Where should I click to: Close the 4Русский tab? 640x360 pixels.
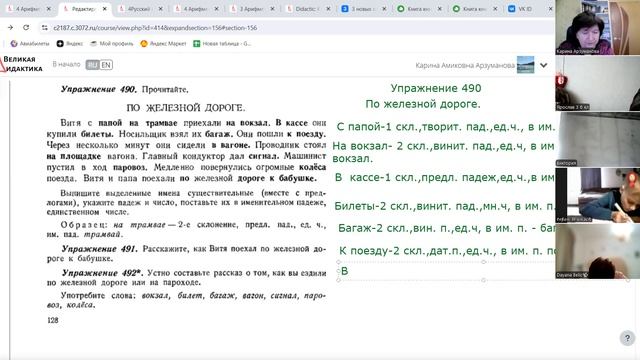(160, 9)
